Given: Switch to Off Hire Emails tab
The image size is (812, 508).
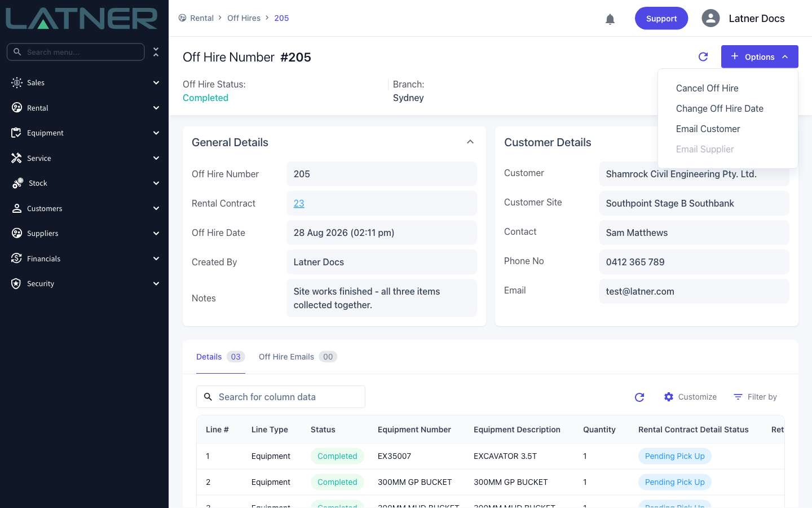Looking at the screenshot, I should click(298, 357).
